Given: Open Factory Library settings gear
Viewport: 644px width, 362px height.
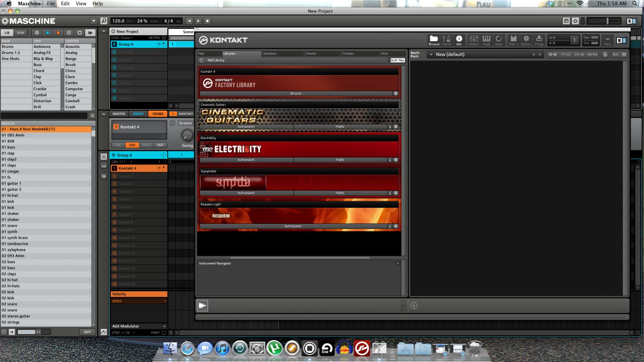Looking at the screenshot, I should point(396,94).
